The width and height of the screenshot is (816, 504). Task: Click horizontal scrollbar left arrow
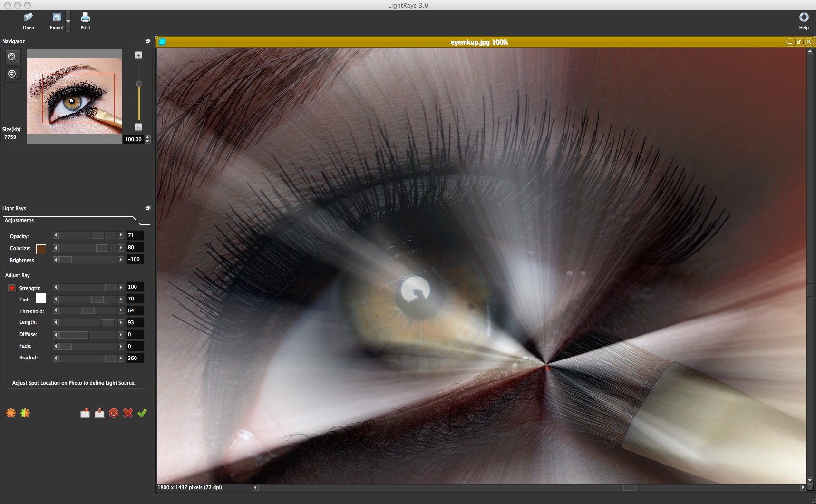tap(255, 487)
